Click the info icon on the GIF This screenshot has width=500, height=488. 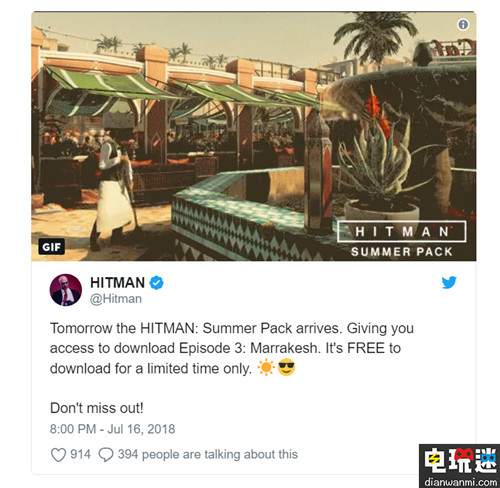coord(463,24)
